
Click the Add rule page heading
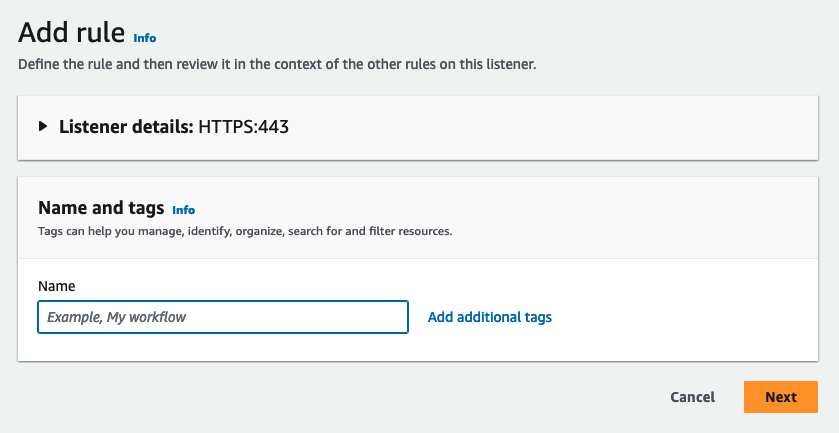click(72, 33)
